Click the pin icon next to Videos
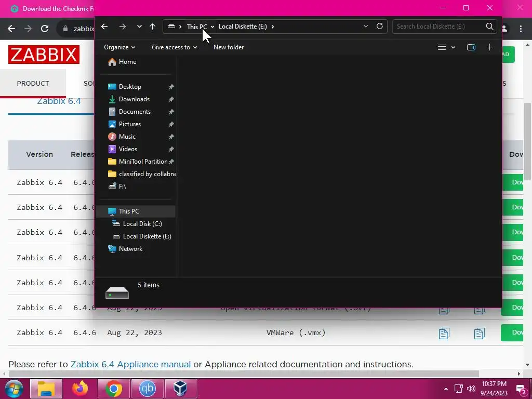 pos(171,149)
